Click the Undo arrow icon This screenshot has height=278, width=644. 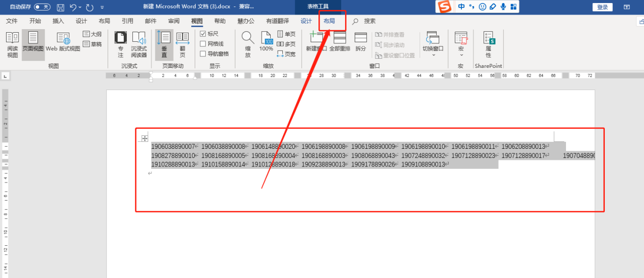coord(73,7)
